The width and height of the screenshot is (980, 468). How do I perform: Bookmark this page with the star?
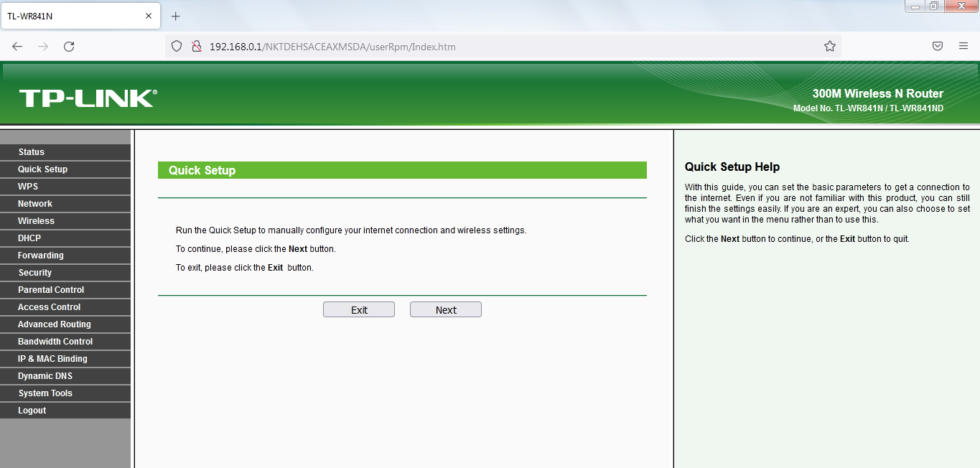830,47
